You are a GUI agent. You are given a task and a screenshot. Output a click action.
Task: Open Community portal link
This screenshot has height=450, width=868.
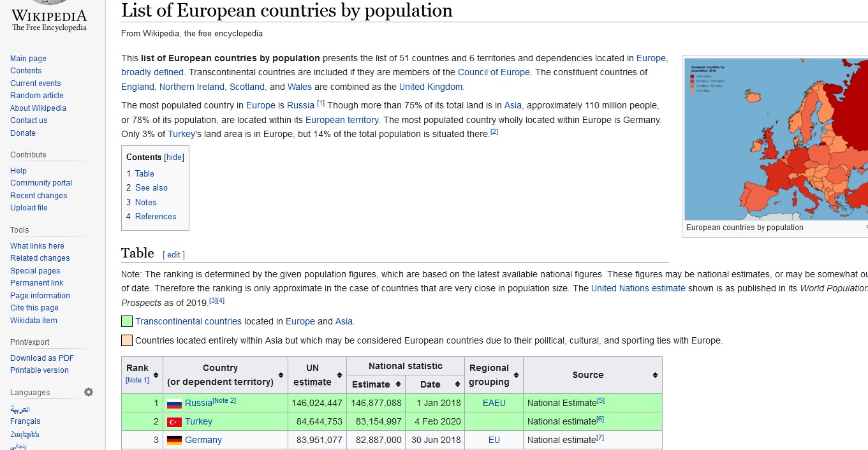pyautogui.click(x=41, y=183)
